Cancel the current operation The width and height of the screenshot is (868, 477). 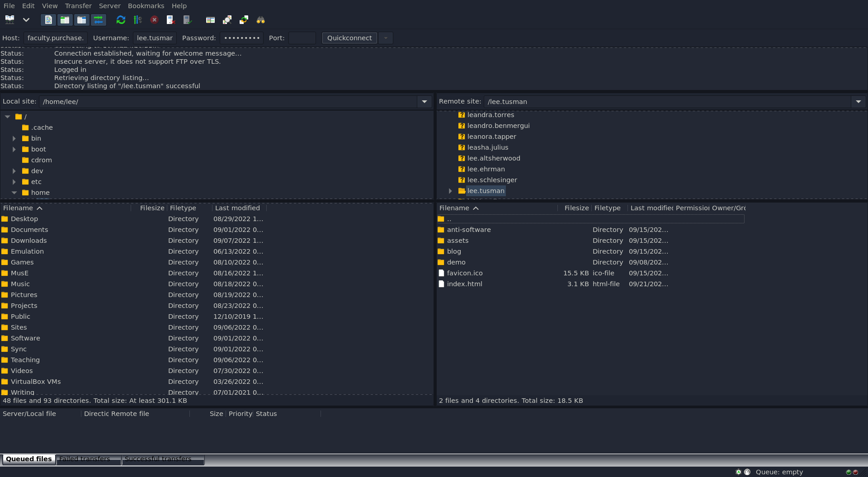154,20
